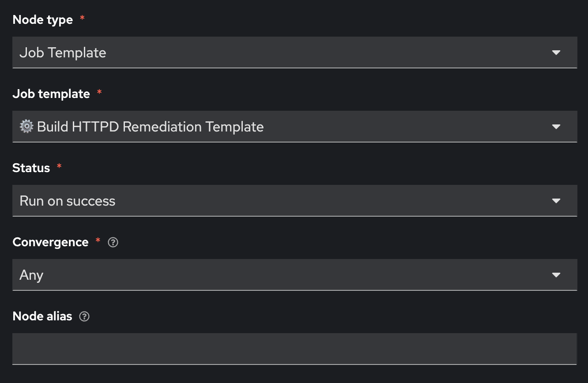Image resolution: width=588 pixels, height=383 pixels.
Task: Click the 'Run on success' status value
Action: (x=68, y=201)
